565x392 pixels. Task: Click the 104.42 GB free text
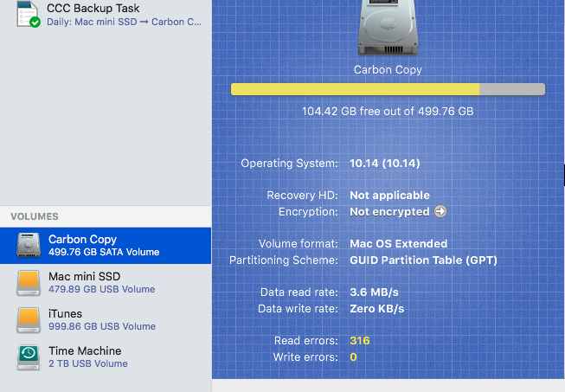(388, 112)
